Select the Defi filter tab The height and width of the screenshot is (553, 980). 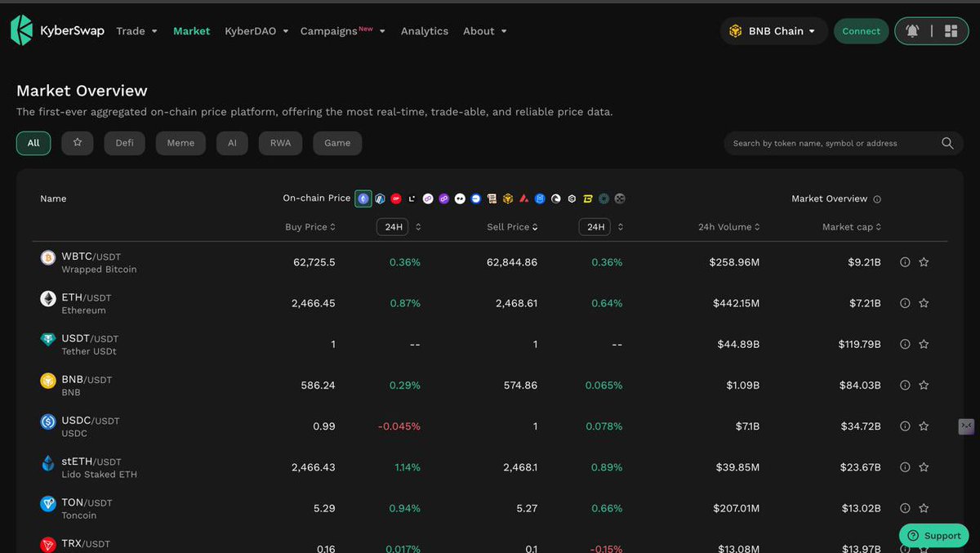(x=124, y=142)
